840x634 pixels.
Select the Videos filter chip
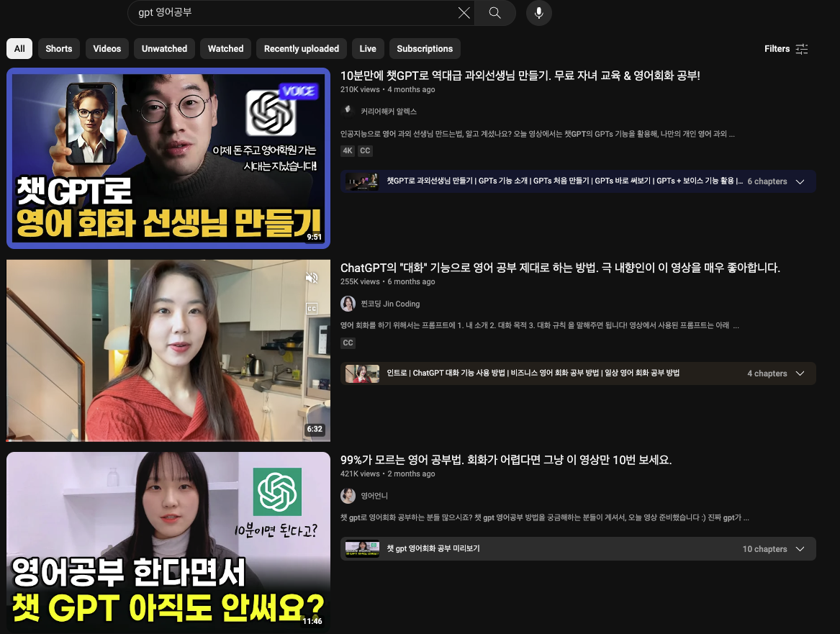point(107,49)
